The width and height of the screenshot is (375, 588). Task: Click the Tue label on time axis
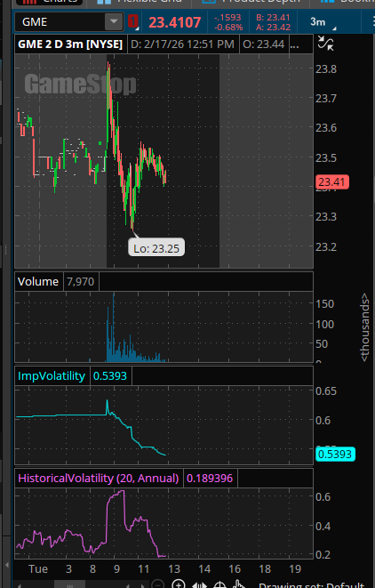[38, 569]
